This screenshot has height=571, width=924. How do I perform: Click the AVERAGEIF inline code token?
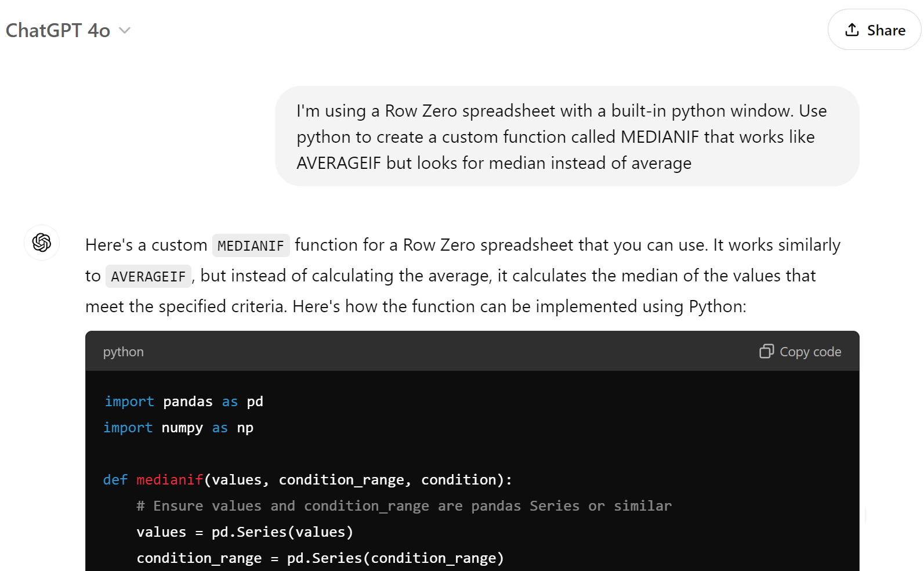tap(148, 276)
